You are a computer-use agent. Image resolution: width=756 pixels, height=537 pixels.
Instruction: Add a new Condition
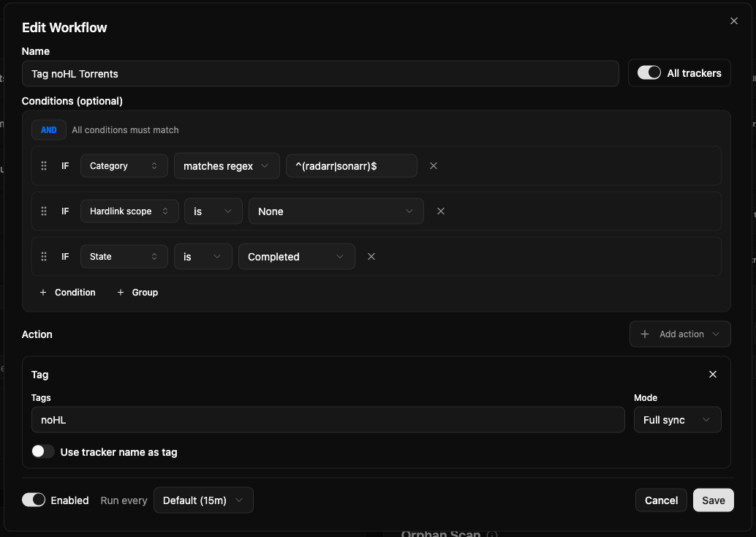[68, 293]
